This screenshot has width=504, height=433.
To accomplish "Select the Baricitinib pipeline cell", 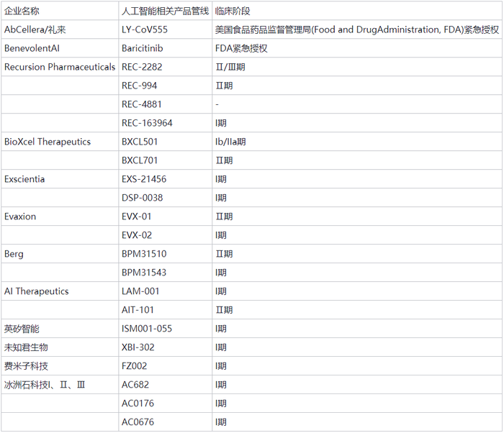I will click(145, 48).
